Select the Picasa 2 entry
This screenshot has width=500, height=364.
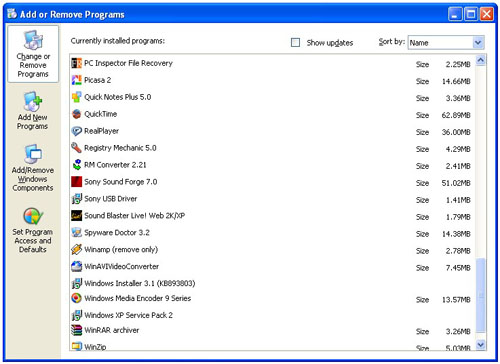[x=272, y=80]
